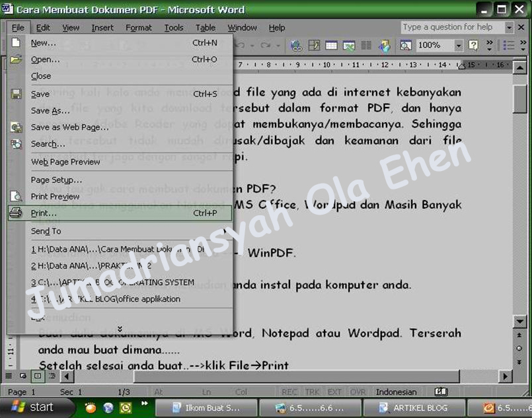Switch to Normal view button
Image resolution: width=532 pixels, height=418 pixels.
tap(9, 376)
